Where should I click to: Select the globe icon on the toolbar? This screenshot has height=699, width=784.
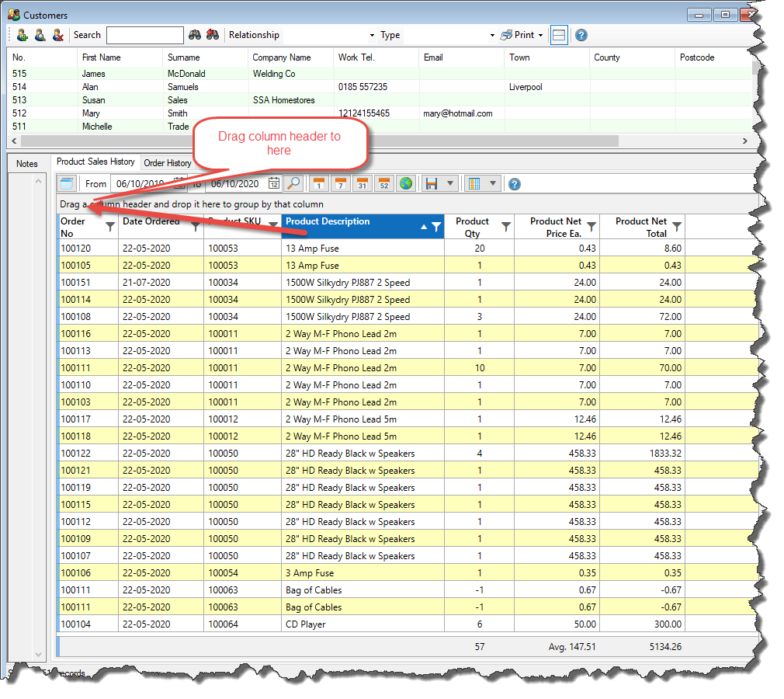click(404, 183)
